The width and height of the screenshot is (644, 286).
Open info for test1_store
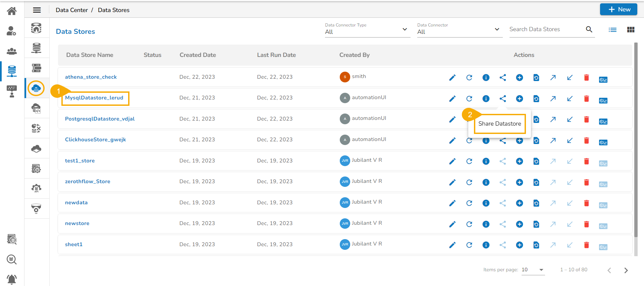(486, 161)
